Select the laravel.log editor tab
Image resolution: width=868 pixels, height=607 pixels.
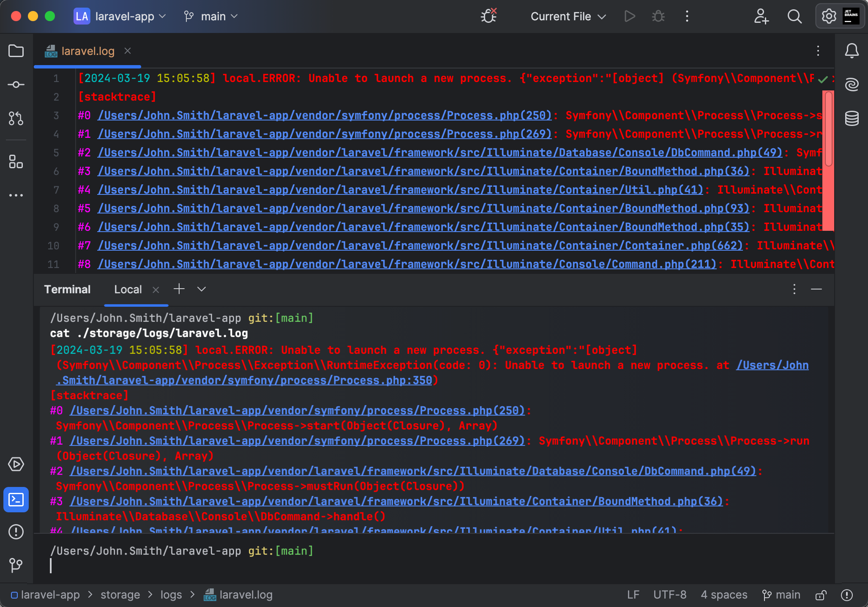pos(87,51)
